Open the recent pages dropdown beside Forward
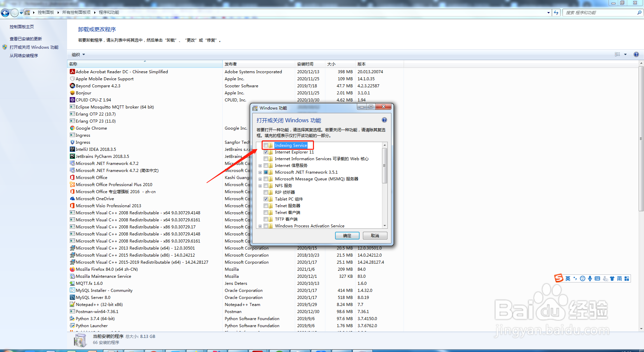644x352 pixels. tap(21, 13)
